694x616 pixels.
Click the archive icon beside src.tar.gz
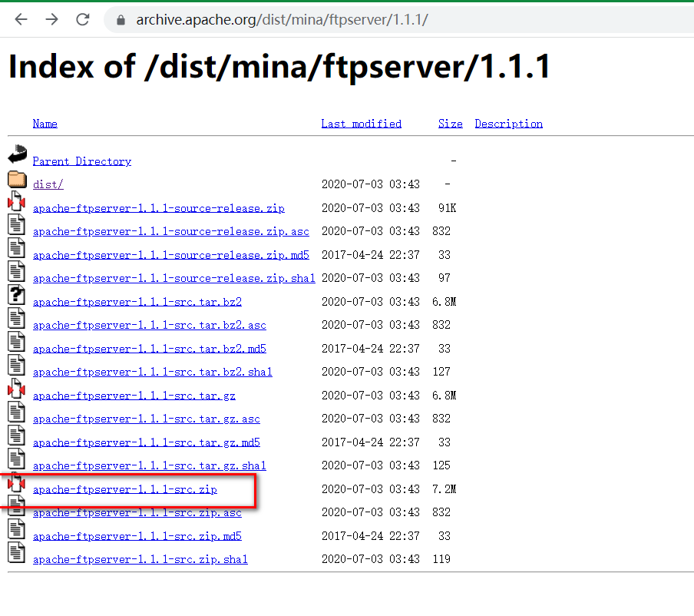pos(16,389)
